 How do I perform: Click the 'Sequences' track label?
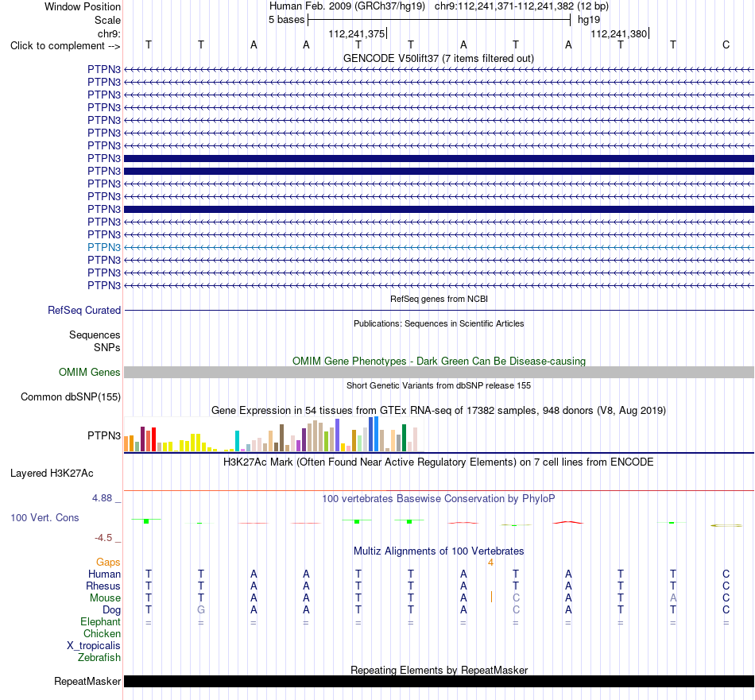tap(95, 335)
